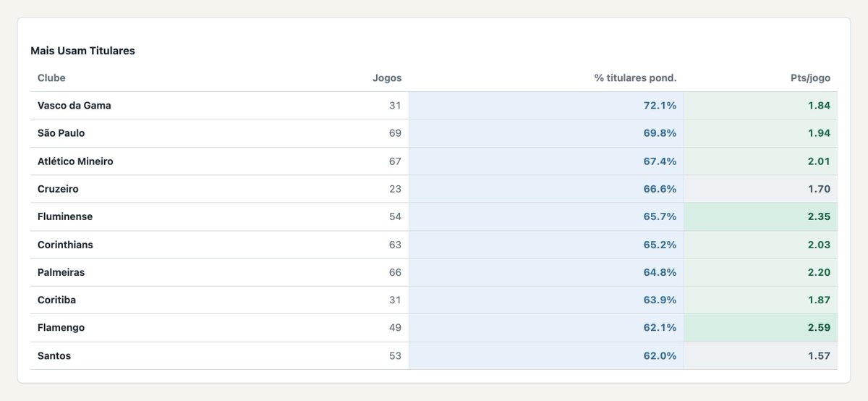Screen dimensions: 868x401
Task: Click Cruzeiro's 23 games value
Action: [x=395, y=189]
